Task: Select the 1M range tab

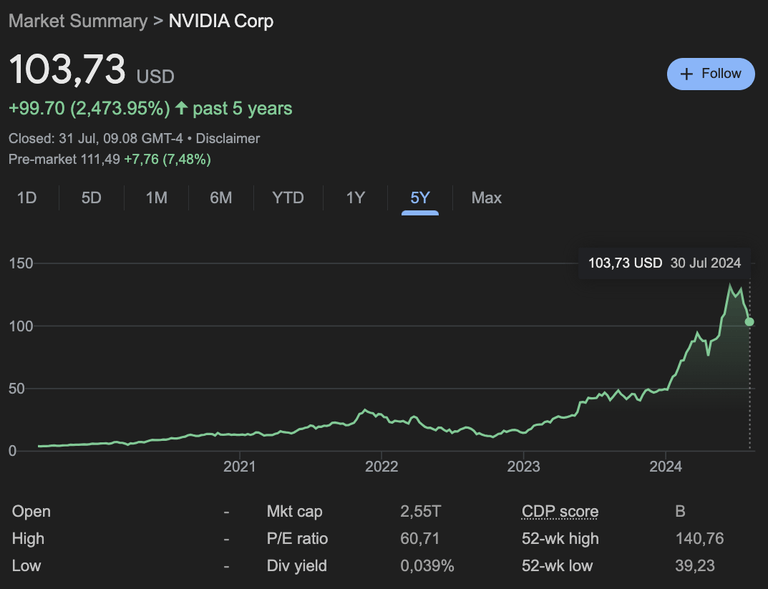Action: (x=156, y=198)
